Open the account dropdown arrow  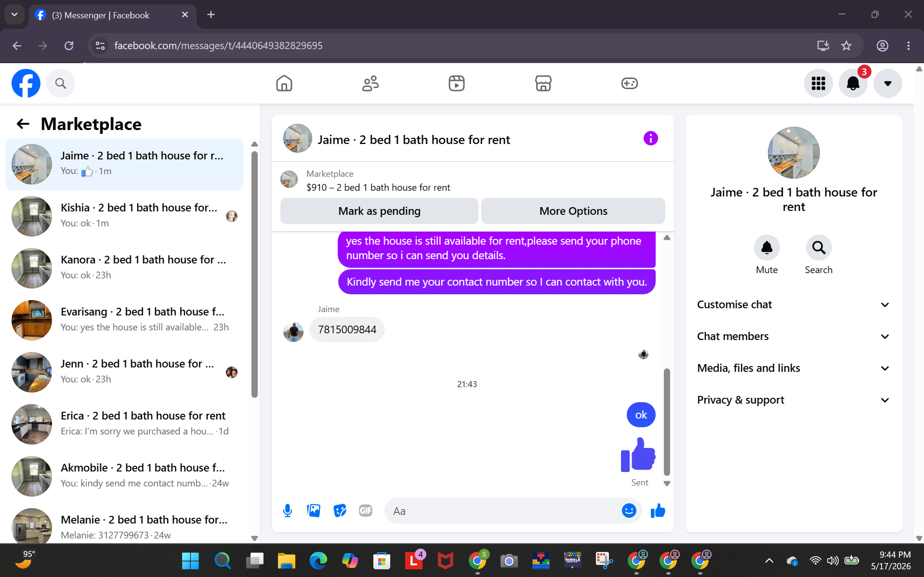coord(888,83)
